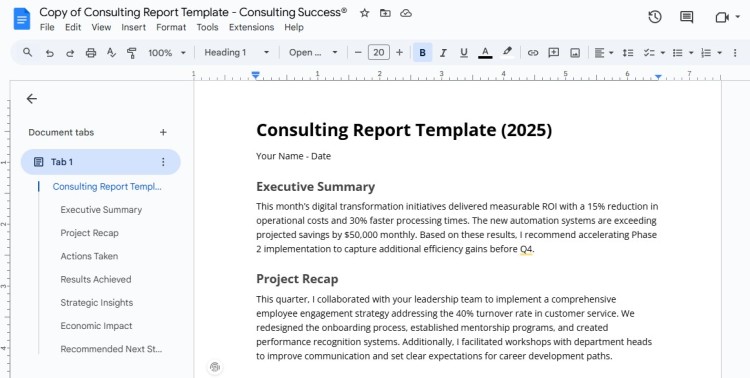Image resolution: width=750 pixels, height=378 pixels.
Task: Open bulleted list options arrow
Action: 691,53
